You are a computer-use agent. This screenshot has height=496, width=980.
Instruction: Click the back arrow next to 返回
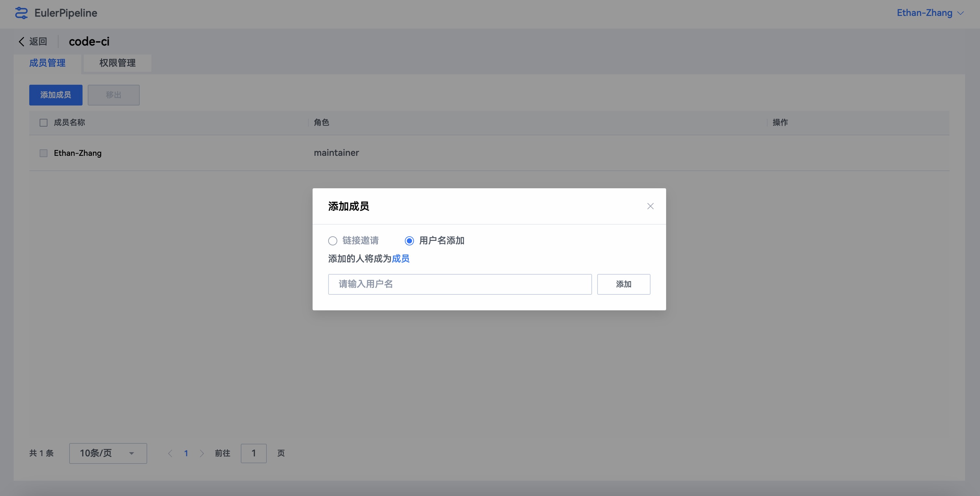coord(21,42)
